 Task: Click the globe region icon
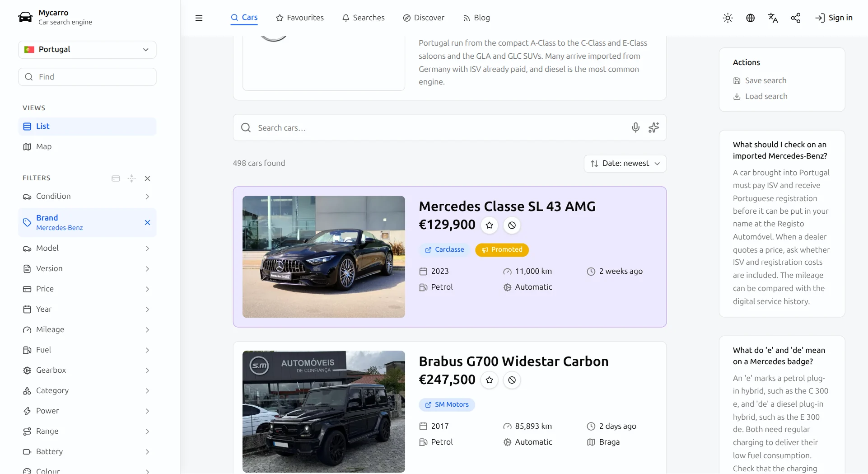[750, 18]
